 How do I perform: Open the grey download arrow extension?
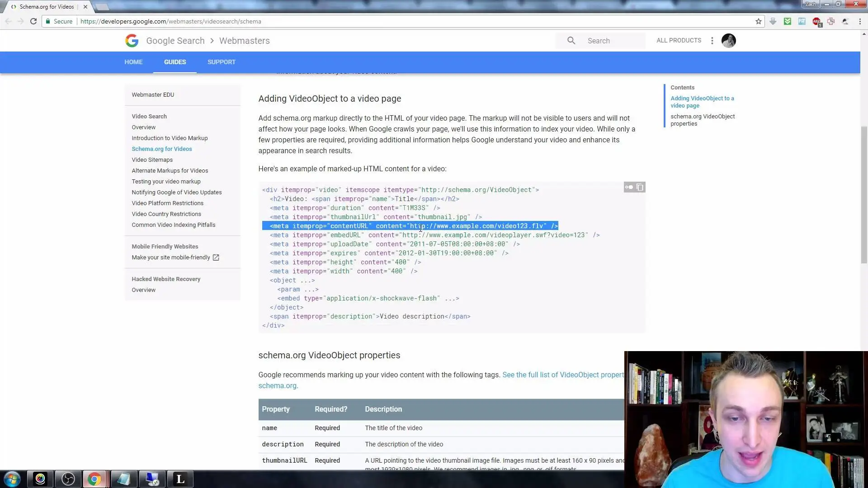(773, 21)
